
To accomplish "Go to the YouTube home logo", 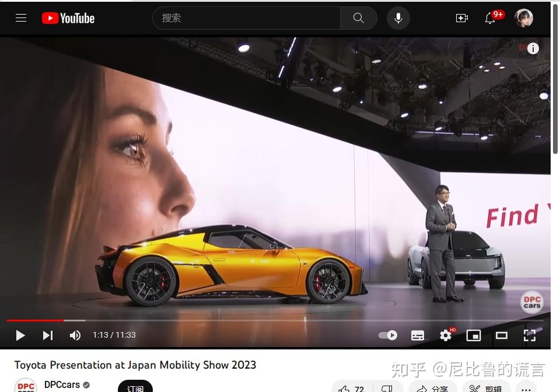I will tap(68, 18).
